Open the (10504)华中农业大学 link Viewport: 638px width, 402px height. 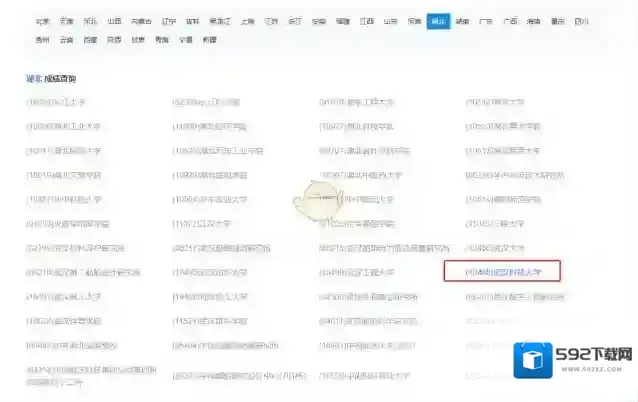click(210, 199)
